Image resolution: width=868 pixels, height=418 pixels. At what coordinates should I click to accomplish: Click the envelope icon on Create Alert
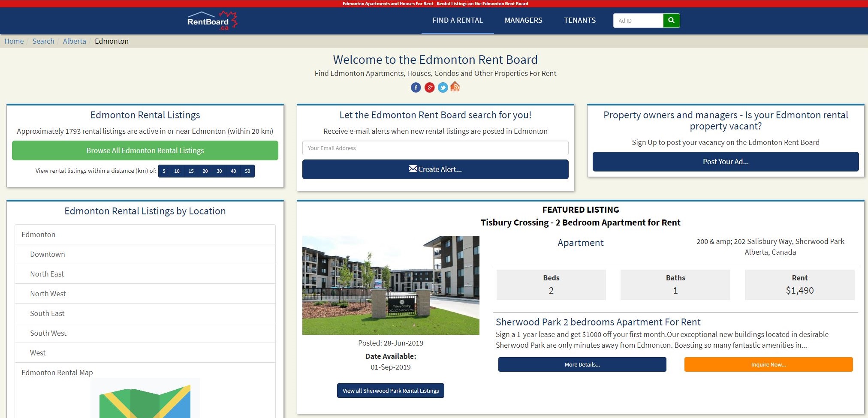coord(414,169)
